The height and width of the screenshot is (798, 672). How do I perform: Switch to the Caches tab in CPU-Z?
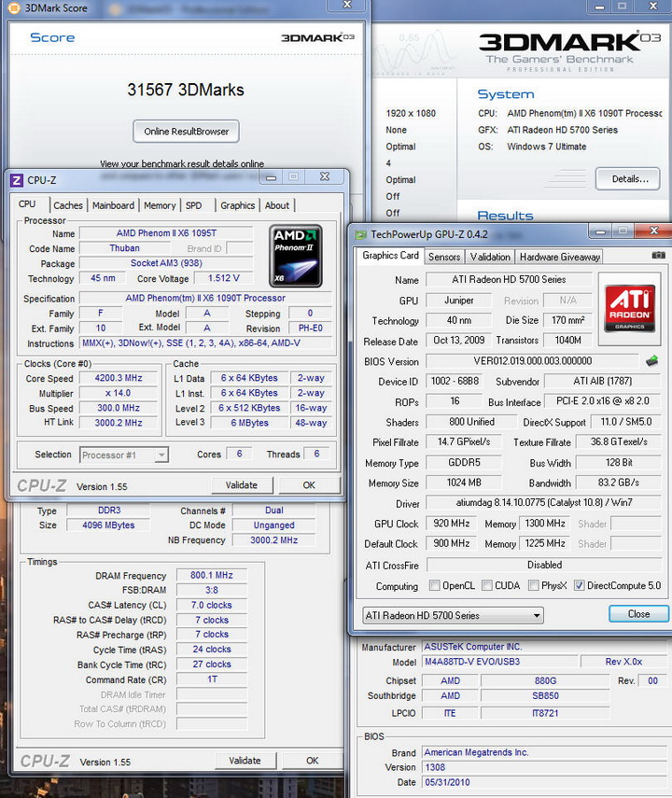(68, 205)
